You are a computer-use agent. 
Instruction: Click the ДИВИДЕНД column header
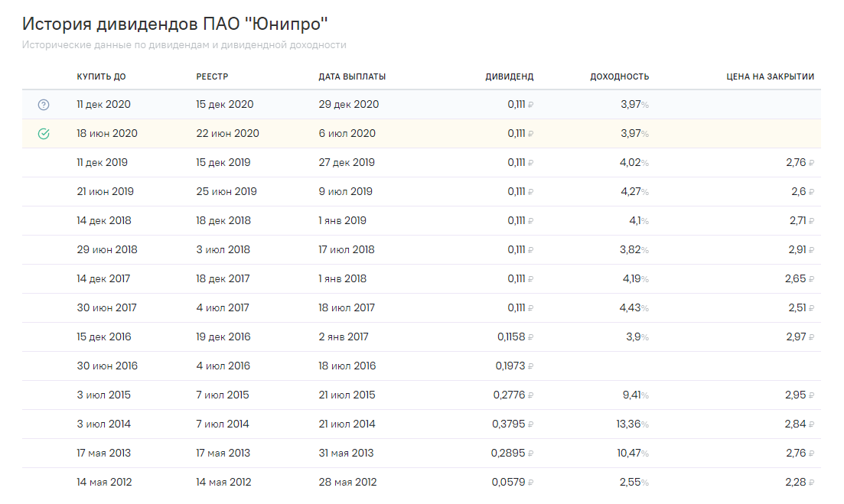point(509,76)
